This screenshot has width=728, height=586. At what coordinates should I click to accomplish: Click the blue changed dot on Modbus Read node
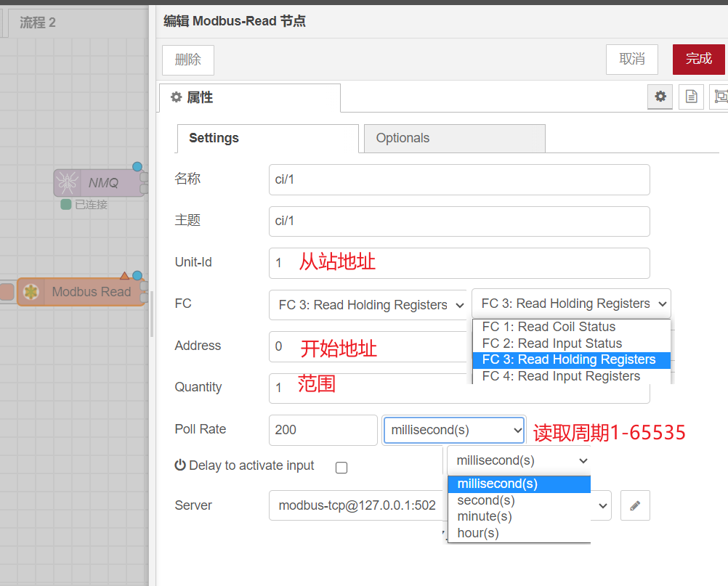pos(137,276)
